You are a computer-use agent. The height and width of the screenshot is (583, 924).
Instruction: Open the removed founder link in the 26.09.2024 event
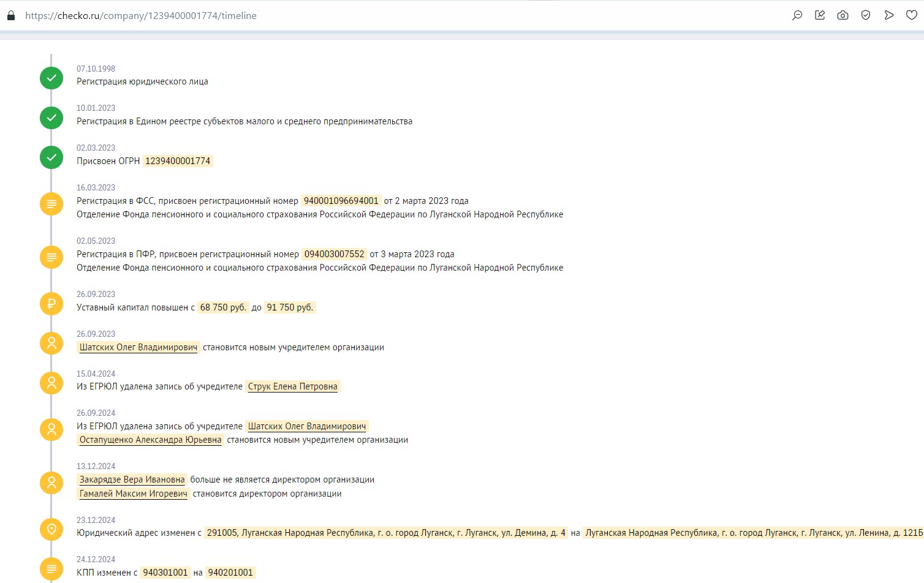[x=307, y=426]
